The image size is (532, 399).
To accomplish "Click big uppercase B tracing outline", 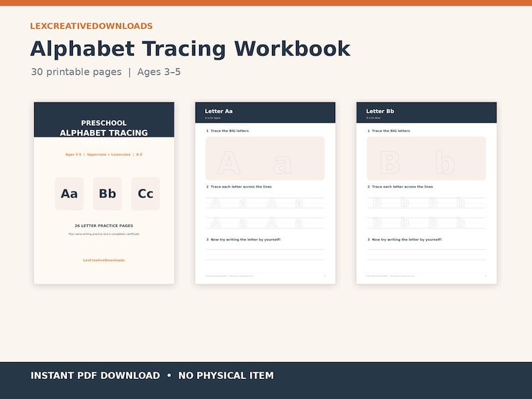I will [390, 163].
